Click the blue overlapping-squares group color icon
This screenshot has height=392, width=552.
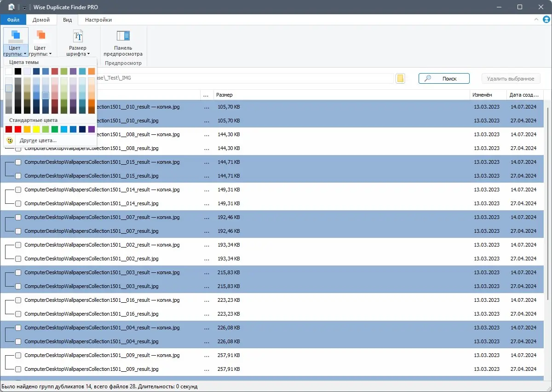(16, 35)
